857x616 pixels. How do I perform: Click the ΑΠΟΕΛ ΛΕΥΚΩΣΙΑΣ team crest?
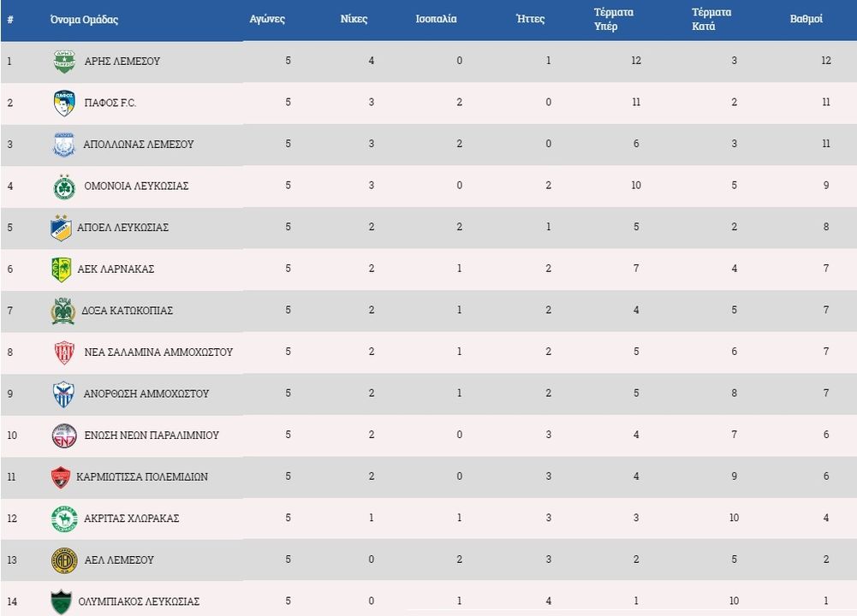61,228
